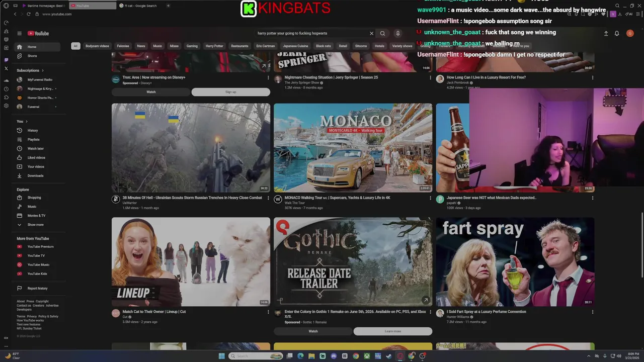Open X Twitter in browser sidebar
Viewport: 644px width, 362px height.
tap(6, 68)
